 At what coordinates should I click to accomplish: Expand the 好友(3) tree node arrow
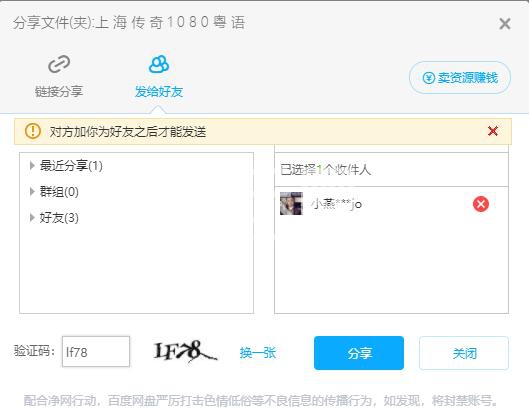[x=32, y=218]
